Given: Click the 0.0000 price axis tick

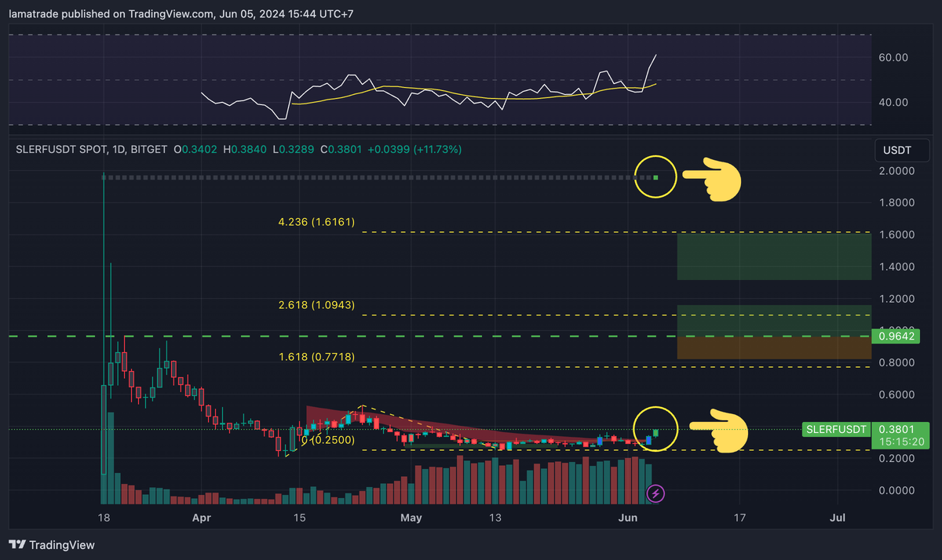Looking at the screenshot, I should pyautogui.click(x=896, y=490).
